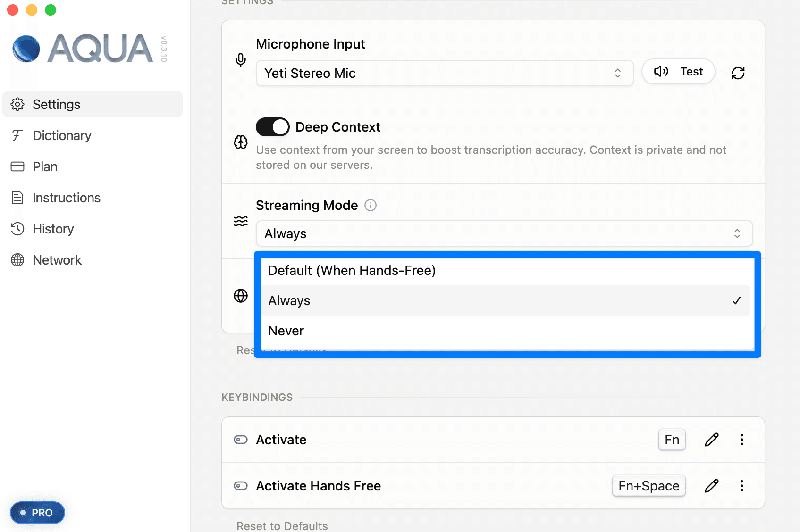
Task: Click the AQUA logo orb
Action: pos(26,49)
